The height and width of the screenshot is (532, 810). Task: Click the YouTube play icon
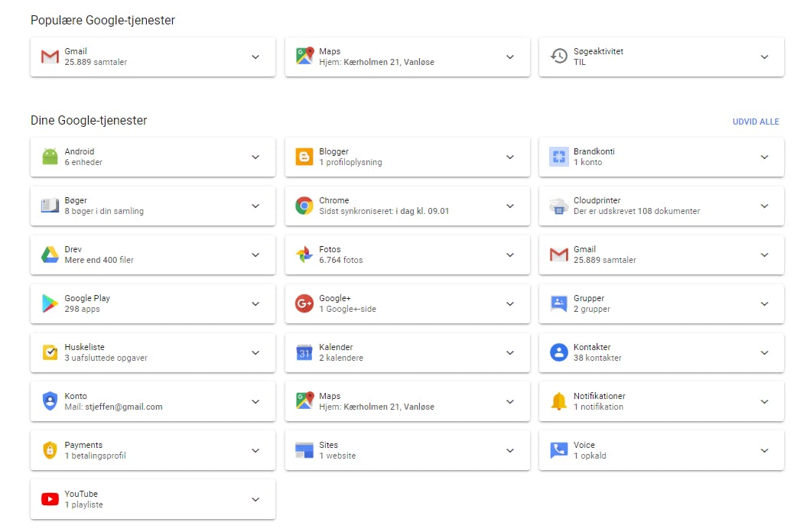point(50,499)
